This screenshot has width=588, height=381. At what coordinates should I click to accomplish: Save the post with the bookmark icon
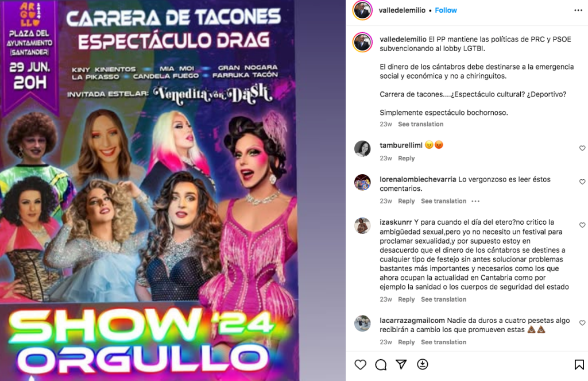pyautogui.click(x=579, y=364)
